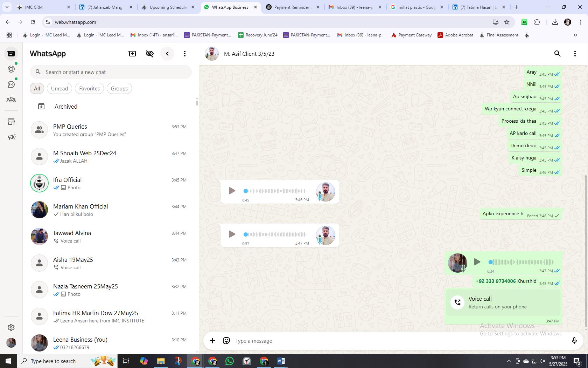Open the chat header three-dot menu
The height and width of the screenshot is (368, 588).
[x=575, y=54]
